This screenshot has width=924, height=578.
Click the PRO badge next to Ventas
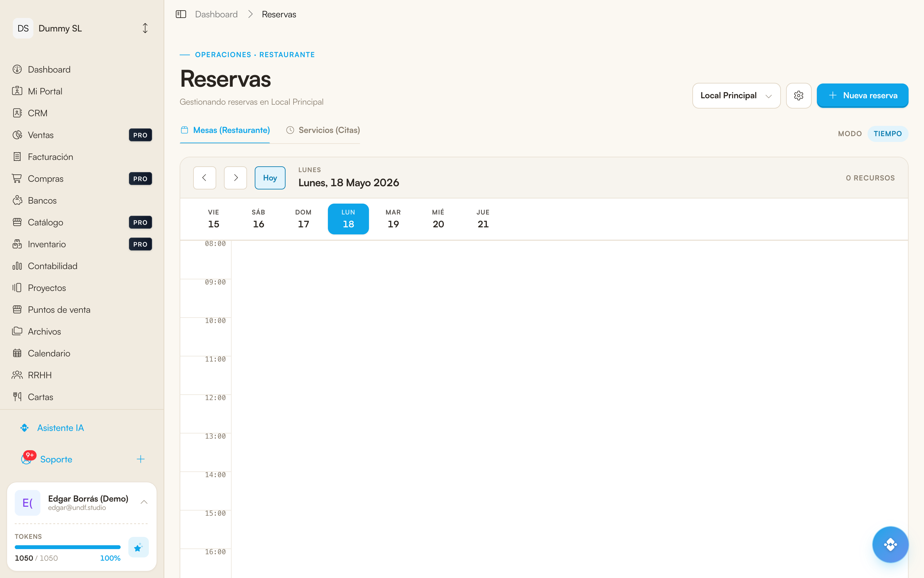point(140,135)
